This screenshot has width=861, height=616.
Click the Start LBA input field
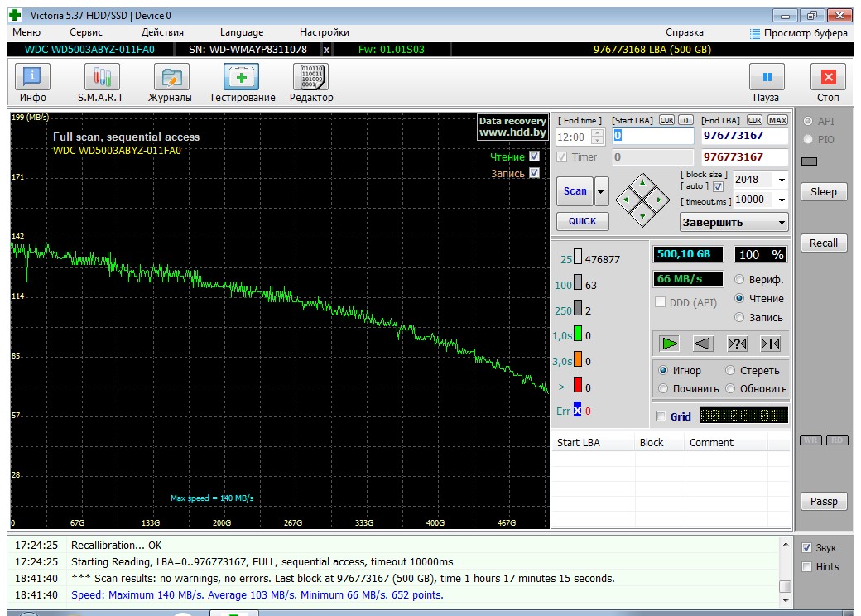(653, 136)
